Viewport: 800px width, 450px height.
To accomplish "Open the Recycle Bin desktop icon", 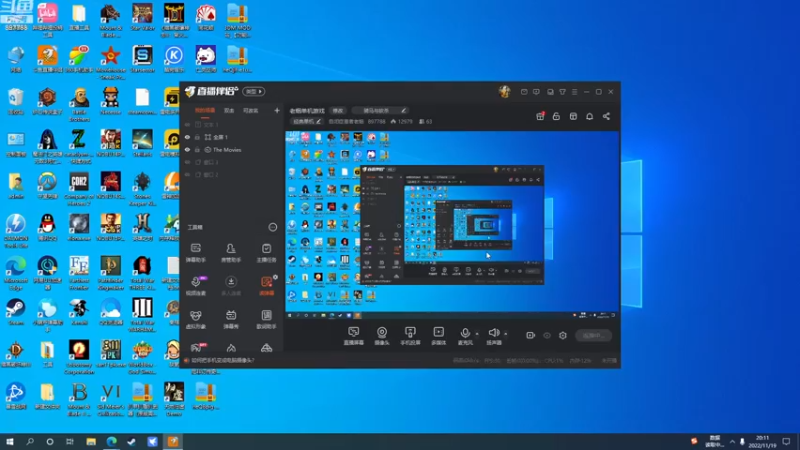I will click(15, 101).
